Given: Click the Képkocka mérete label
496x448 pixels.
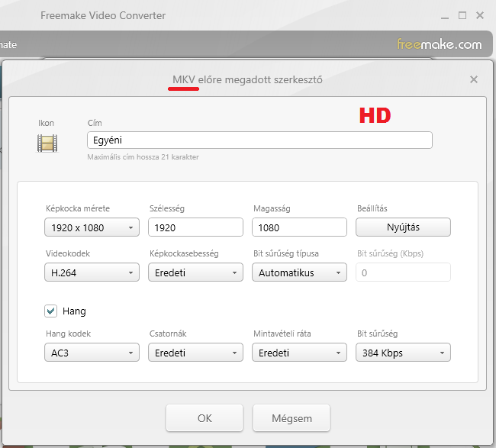Looking at the screenshot, I should click(78, 208).
